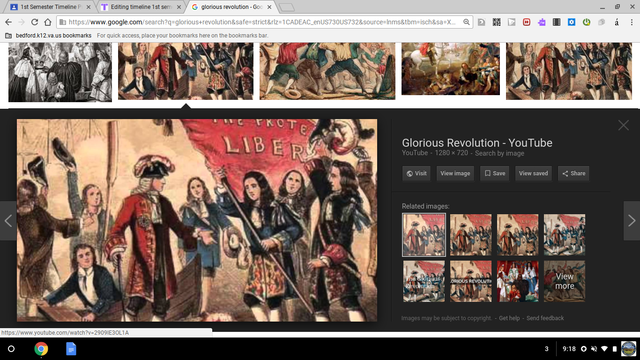The height and width of the screenshot is (360, 640).
Task: Launch Chrome from the shelf
Action: pos(41,349)
